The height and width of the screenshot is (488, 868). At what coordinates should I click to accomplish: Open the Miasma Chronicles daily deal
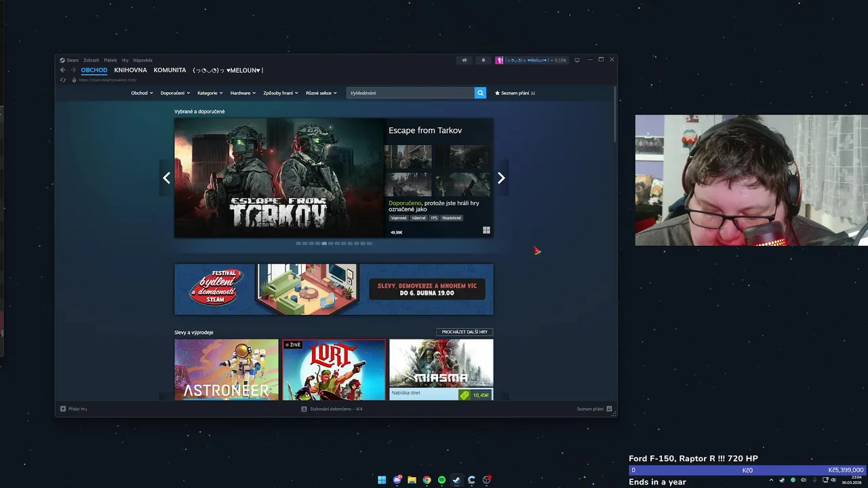click(x=441, y=369)
